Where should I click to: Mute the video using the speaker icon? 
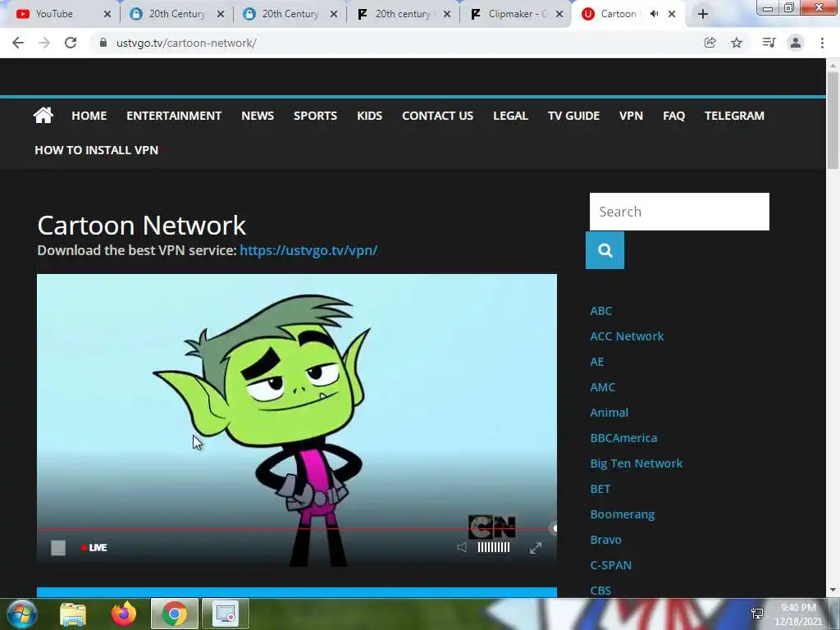tap(462, 547)
